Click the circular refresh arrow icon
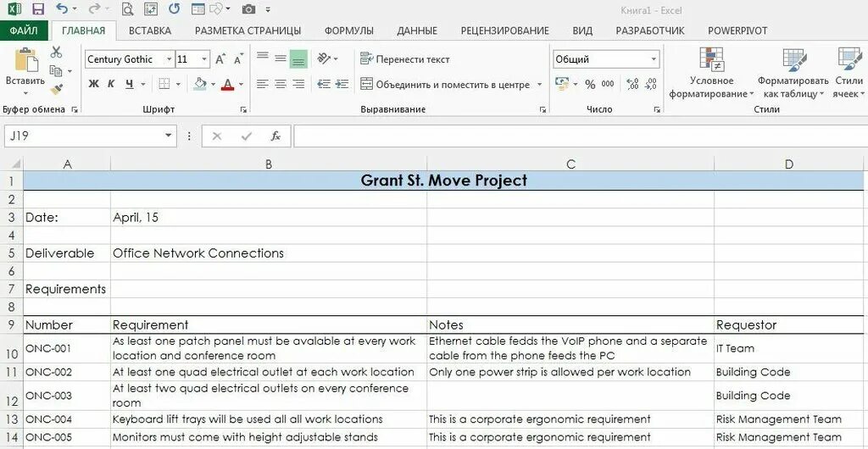This screenshot has width=868, height=449. tap(174, 8)
